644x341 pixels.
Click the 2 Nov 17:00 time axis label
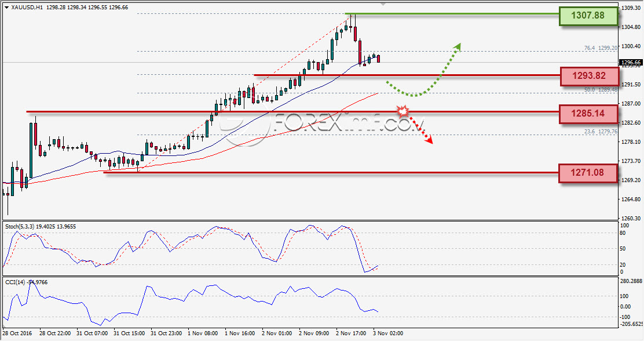351,333
